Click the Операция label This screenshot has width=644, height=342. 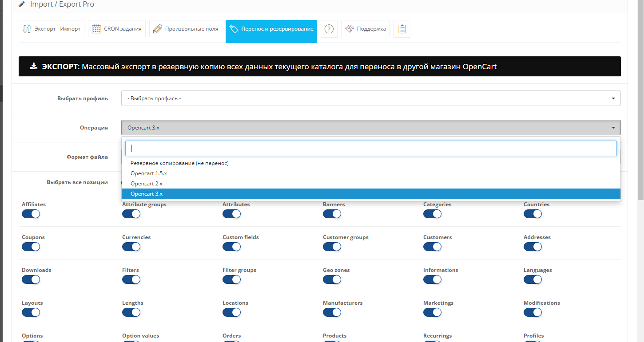[x=94, y=128]
